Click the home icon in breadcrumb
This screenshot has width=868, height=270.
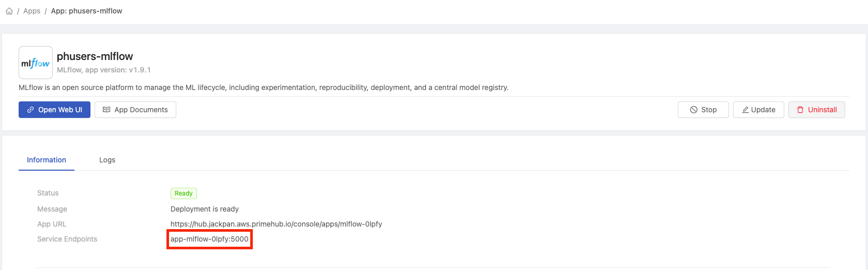pyautogui.click(x=9, y=11)
